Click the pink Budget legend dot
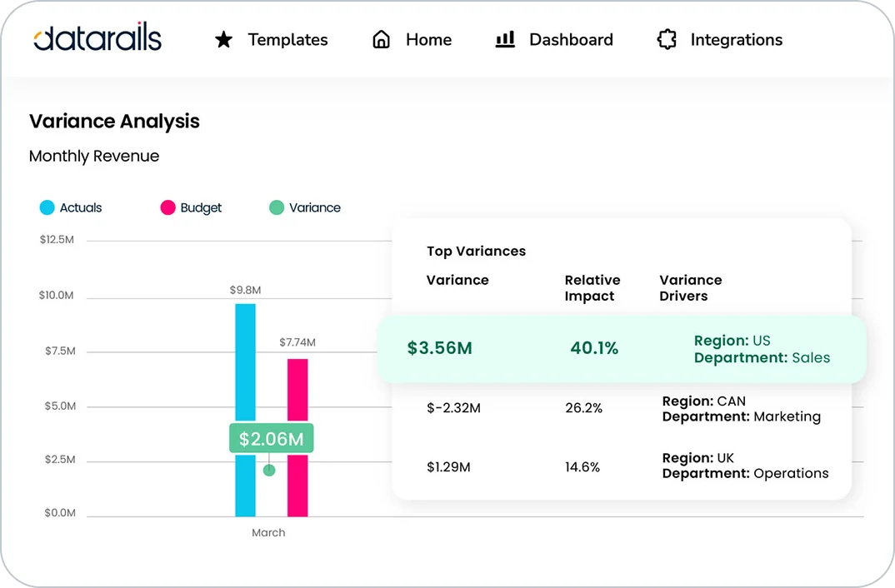Viewport: 895px width, 588px height. 167,207
